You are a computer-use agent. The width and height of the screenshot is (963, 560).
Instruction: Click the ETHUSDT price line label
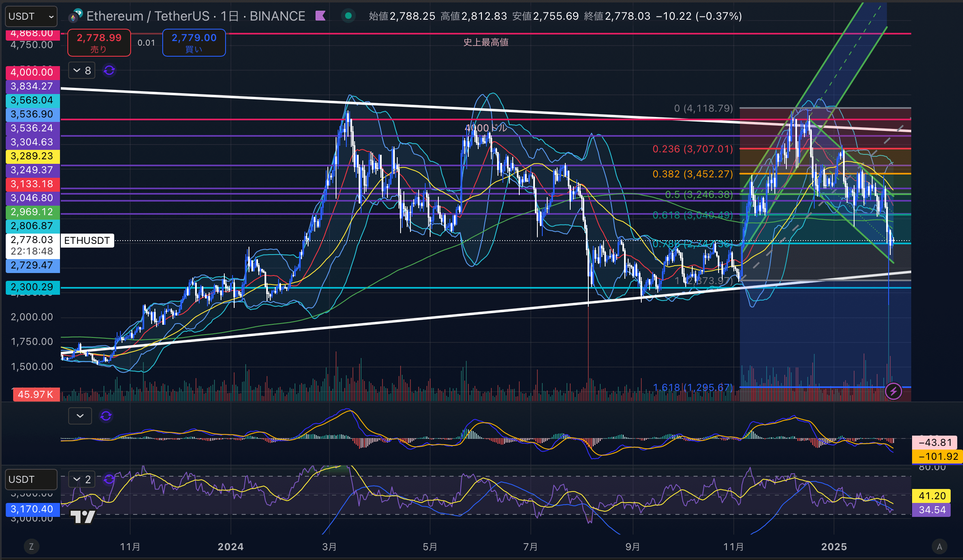(87, 241)
